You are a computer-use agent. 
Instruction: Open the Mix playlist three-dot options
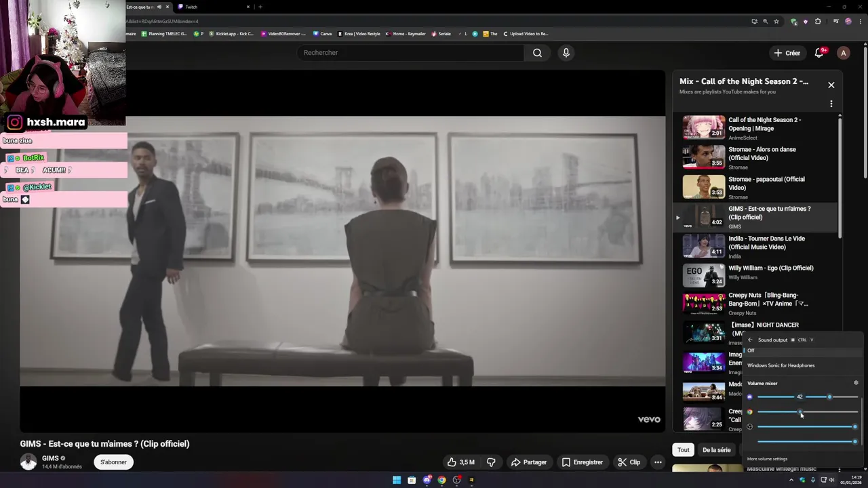click(831, 104)
